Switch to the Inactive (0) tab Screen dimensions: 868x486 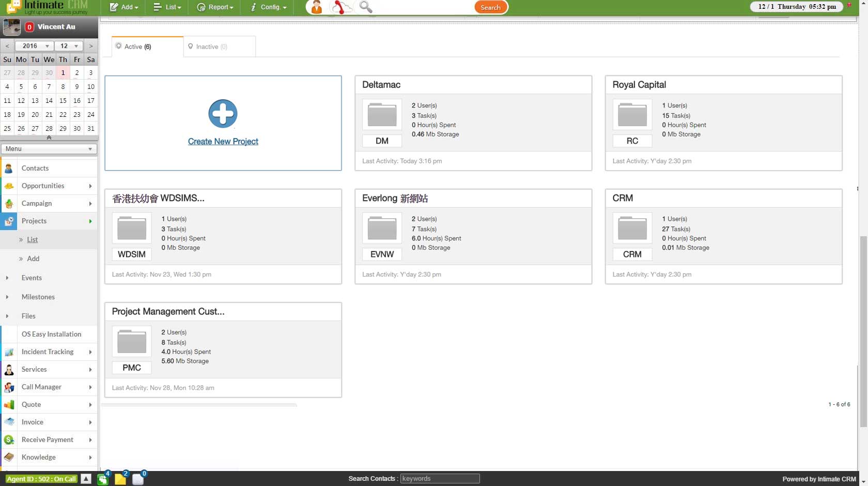(x=220, y=47)
